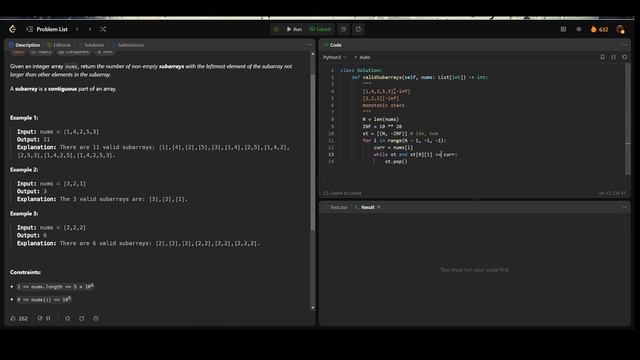Like the problem, thumbs up 262

click(19, 318)
